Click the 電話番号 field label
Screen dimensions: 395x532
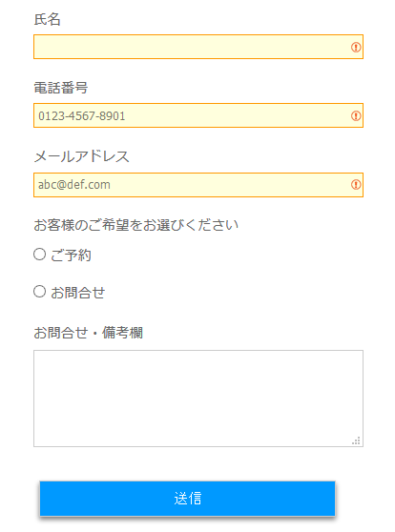click(x=61, y=88)
